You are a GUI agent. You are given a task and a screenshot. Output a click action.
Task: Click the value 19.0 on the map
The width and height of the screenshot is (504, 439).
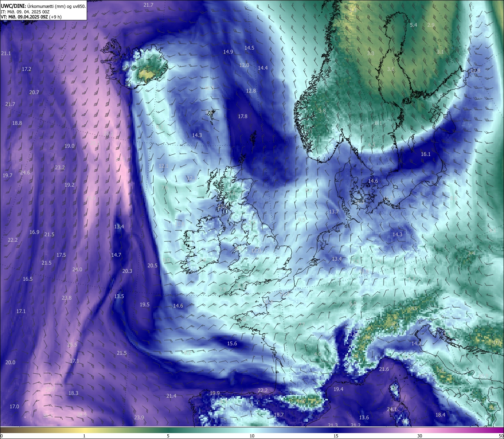click(x=69, y=146)
